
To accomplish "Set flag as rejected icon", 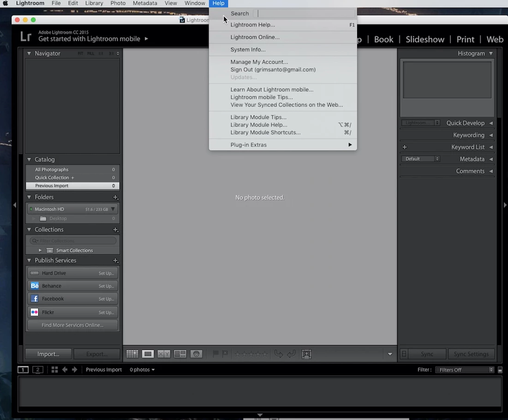I will point(225,354).
